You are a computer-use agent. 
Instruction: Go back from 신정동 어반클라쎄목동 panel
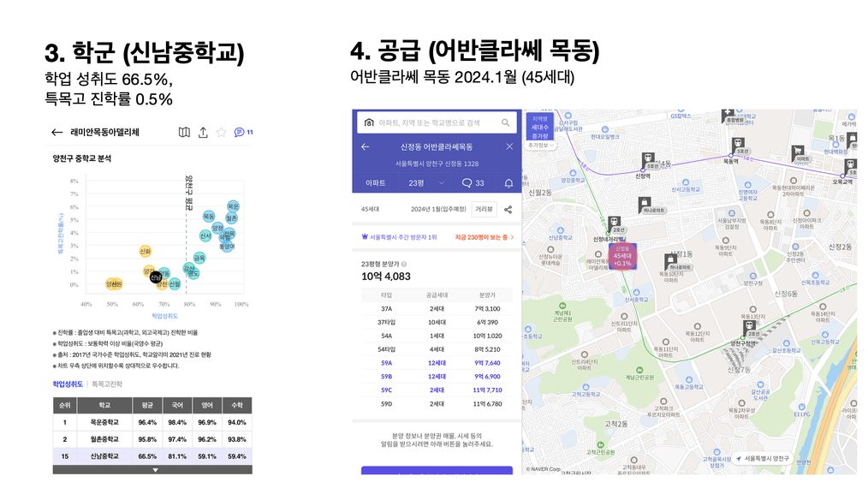(365, 146)
